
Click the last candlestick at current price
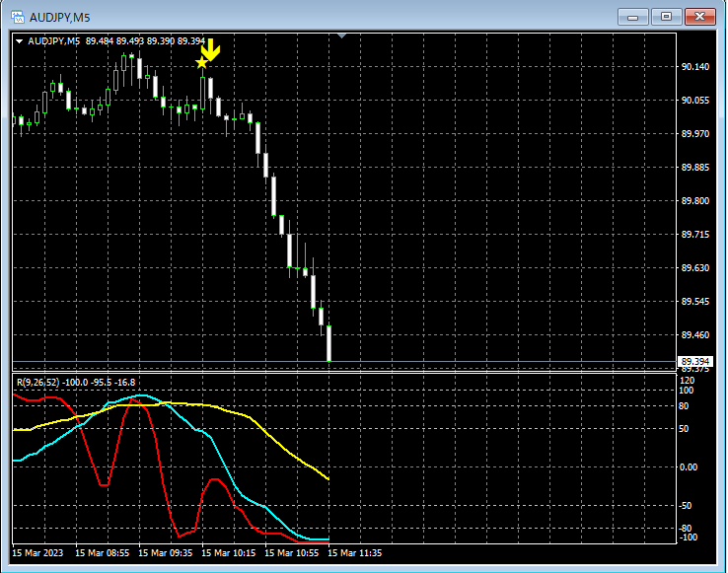click(x=328, y=342)
